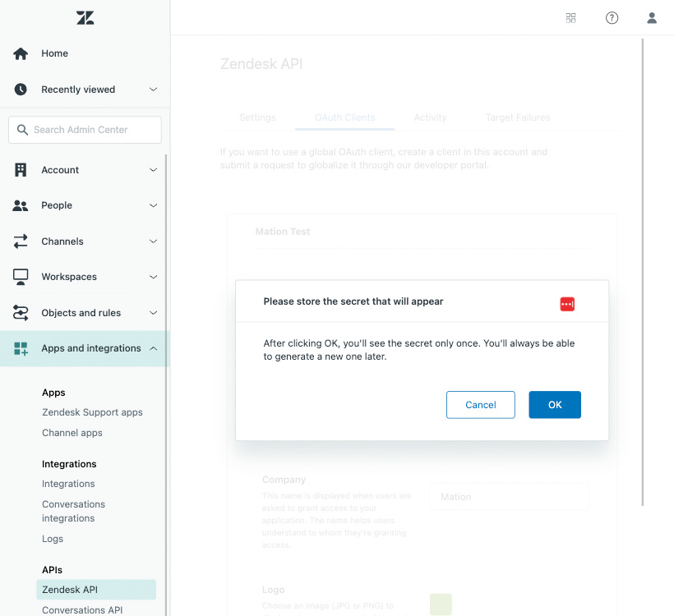Viewport: 674px width, 616px height.
Task: Expand the Channels section chevron
Action: pyautogui.click(x=153, y=241)
